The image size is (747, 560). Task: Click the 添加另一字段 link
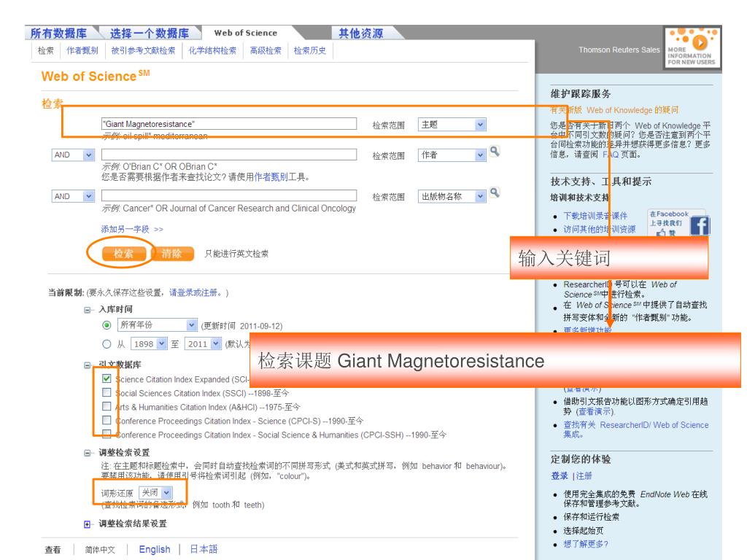tap(132, 228)
